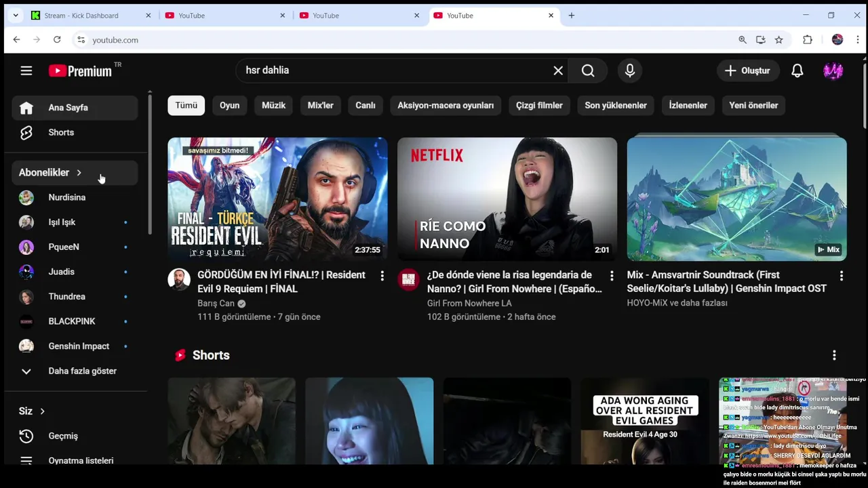Open the Chrome three-dot menu
The height and width of the screenshot is (488, 868).
click(x=858, y=40)
